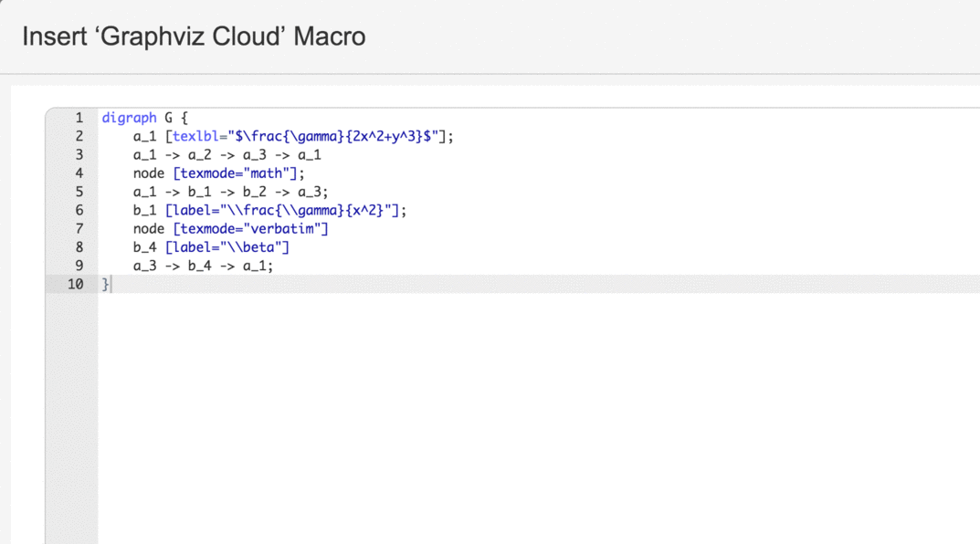Click 'node' keyword on line 4
This screenshot has height=544, width=980.
tap(149, 173)
